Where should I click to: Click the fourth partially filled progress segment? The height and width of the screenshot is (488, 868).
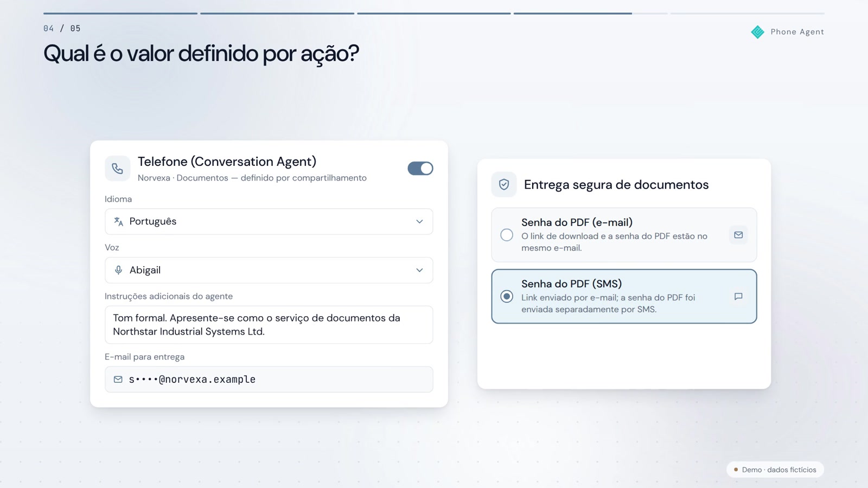tap(590, 13)
